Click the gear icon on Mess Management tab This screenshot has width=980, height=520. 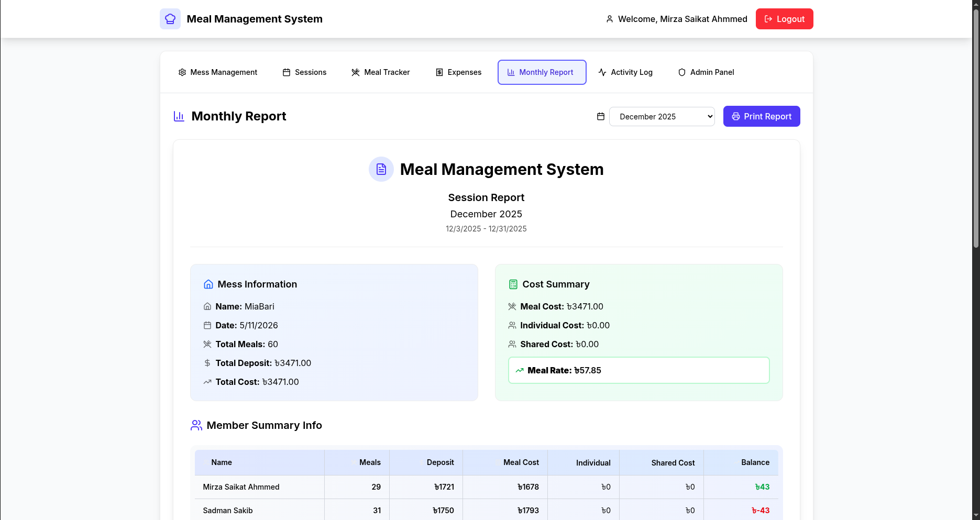coord(182,72)
